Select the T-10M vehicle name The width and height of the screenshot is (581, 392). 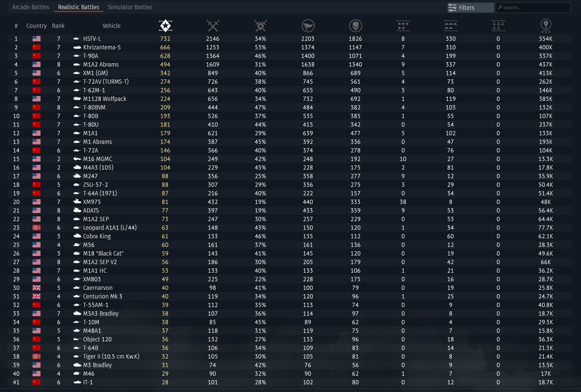pyautogui.click(x=91, y=322)
